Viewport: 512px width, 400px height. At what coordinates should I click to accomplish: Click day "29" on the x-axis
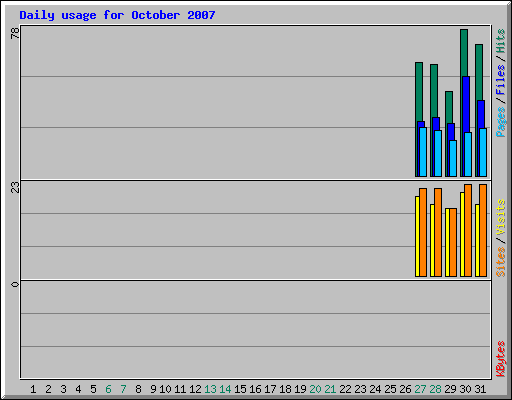[x=450, y=389]
